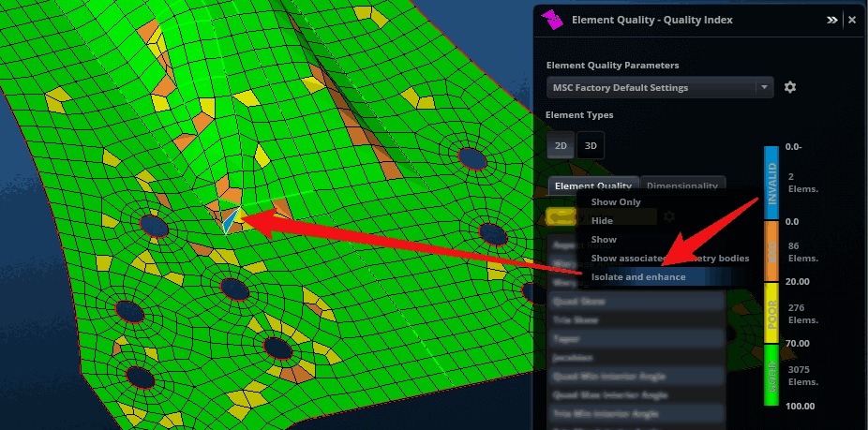Select Show associated geometry bodies

(669, 259)
